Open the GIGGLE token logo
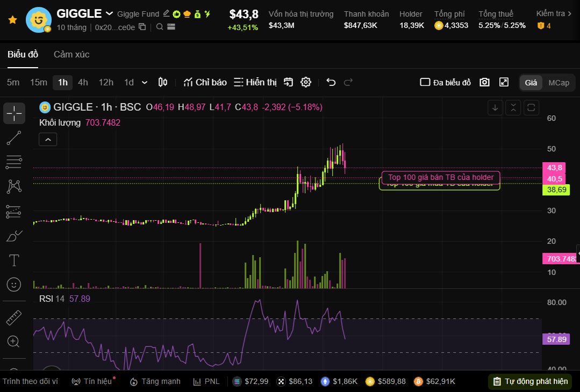Viewport: 580px width, 392px height. 39,19
